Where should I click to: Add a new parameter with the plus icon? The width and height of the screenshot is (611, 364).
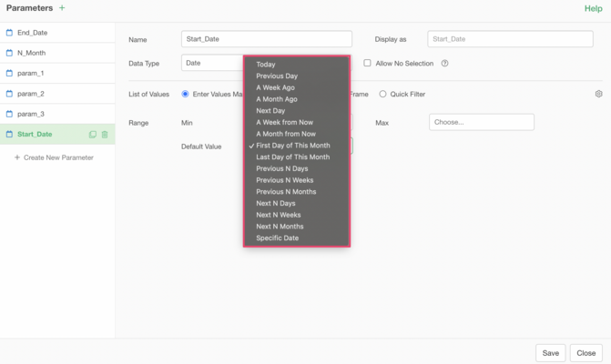(x=62, y=8)
